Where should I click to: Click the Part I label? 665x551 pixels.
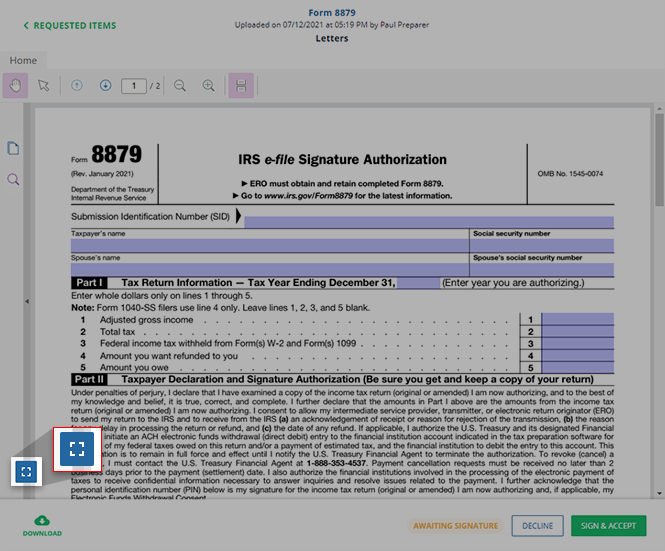pos(89,283)
